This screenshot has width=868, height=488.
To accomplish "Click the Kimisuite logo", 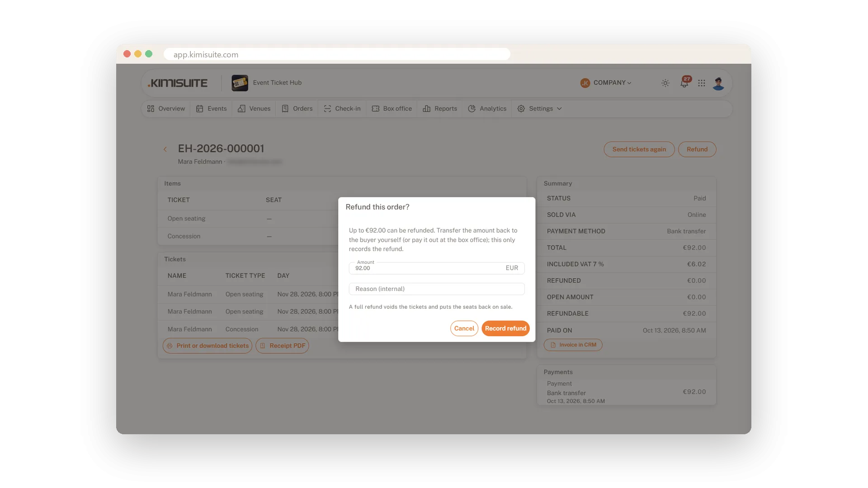I will click(178, 83).
